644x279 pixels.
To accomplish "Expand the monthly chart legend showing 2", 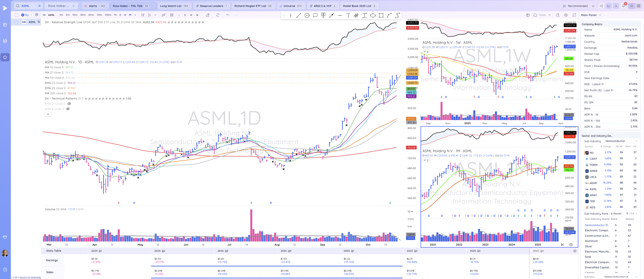I will pos(426,160).
